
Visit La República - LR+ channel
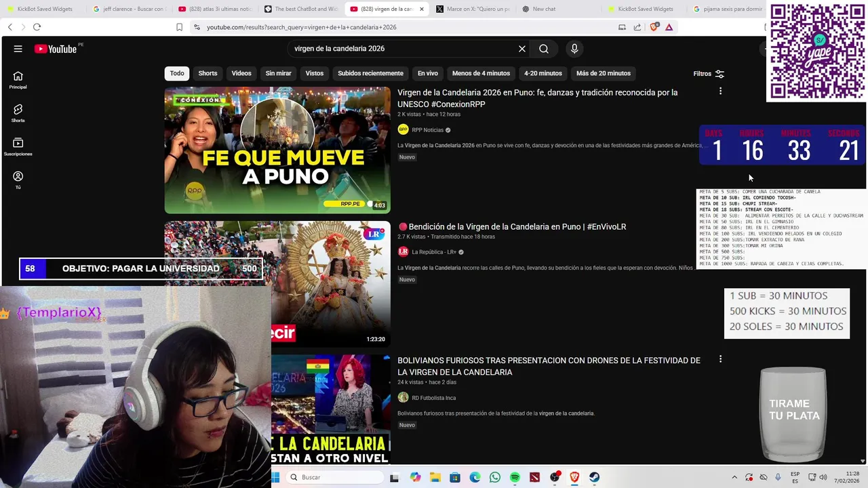(x=434, y=252)
